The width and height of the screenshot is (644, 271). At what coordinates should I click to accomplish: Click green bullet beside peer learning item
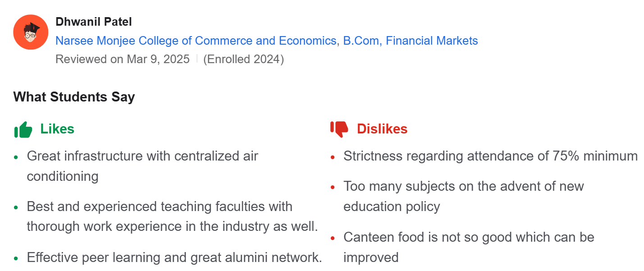[16, 259]
